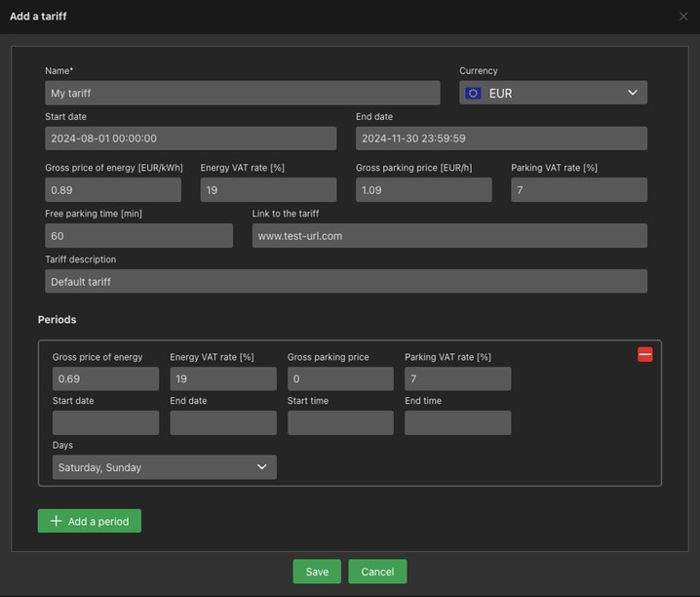700x597 pixels.
Task: Expand the Days dropdown showing Saturday, Sunday
Action: (164, 467)
